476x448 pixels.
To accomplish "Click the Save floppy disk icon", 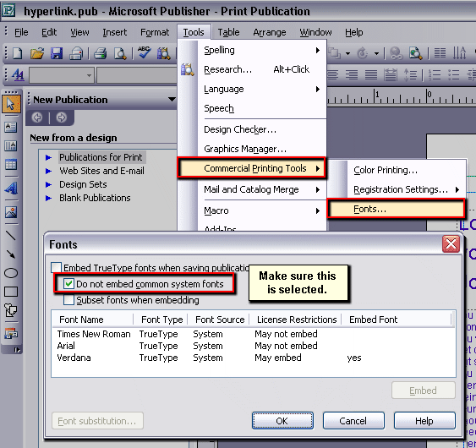I will point(57,53).
